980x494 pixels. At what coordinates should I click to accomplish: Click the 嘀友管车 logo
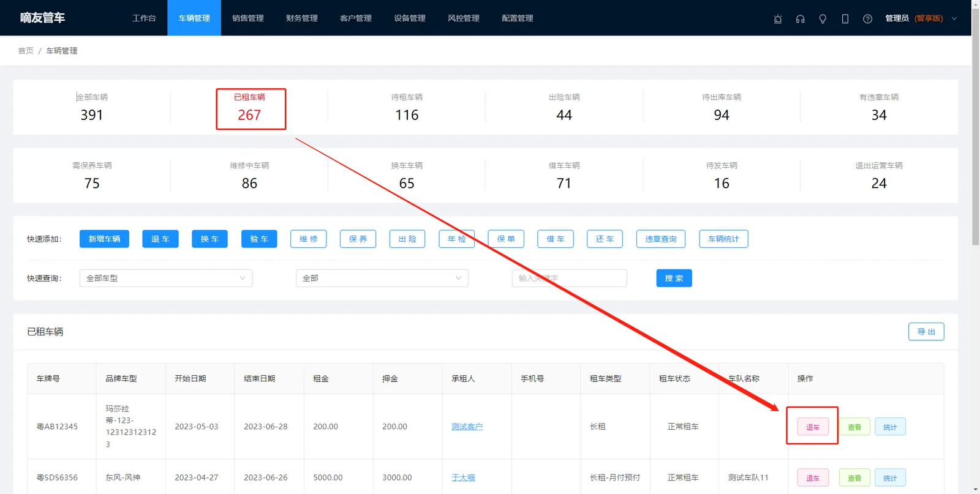click(x=42, y=18)
